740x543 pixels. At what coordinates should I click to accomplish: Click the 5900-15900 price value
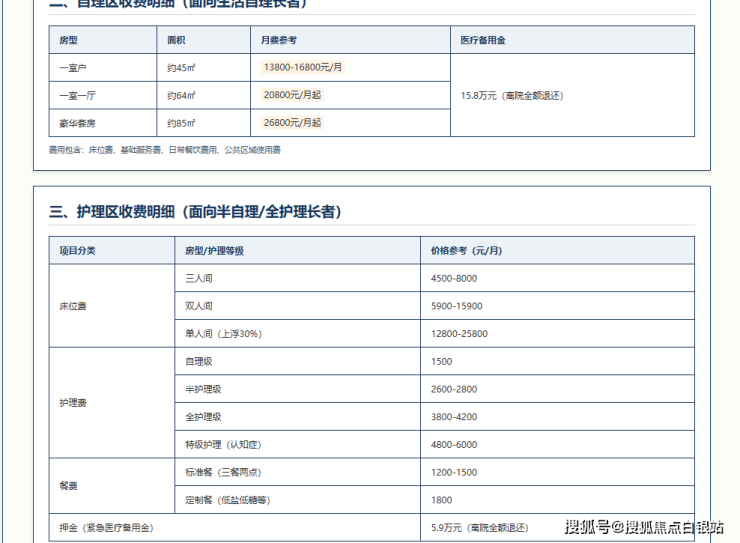point(456,306)
